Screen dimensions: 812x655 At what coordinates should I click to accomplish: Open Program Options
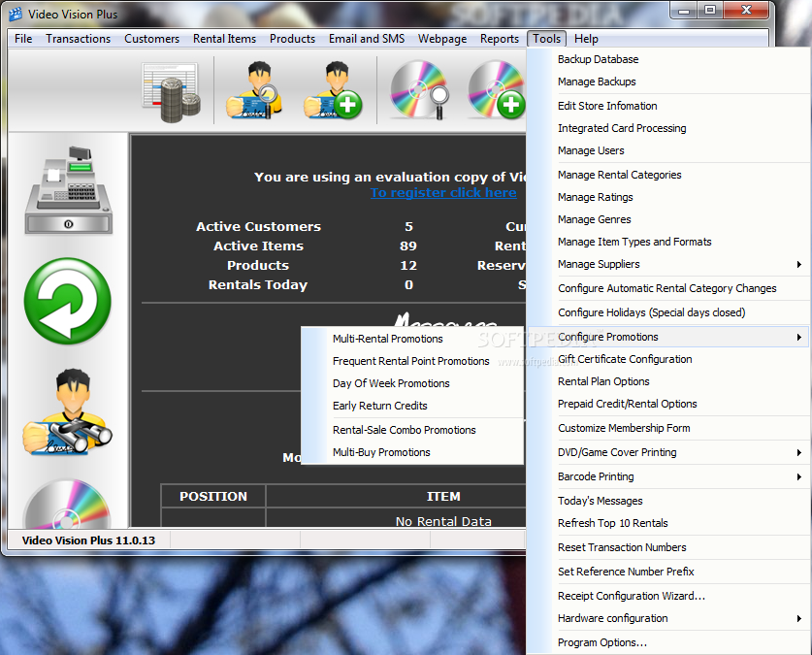(x=668, y=643)
